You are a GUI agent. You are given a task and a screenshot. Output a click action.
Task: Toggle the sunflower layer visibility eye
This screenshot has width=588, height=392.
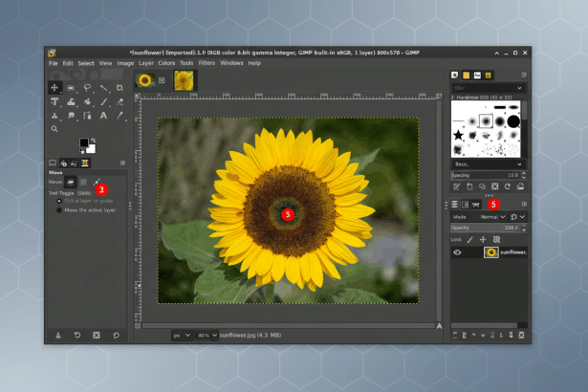[457, 252]
